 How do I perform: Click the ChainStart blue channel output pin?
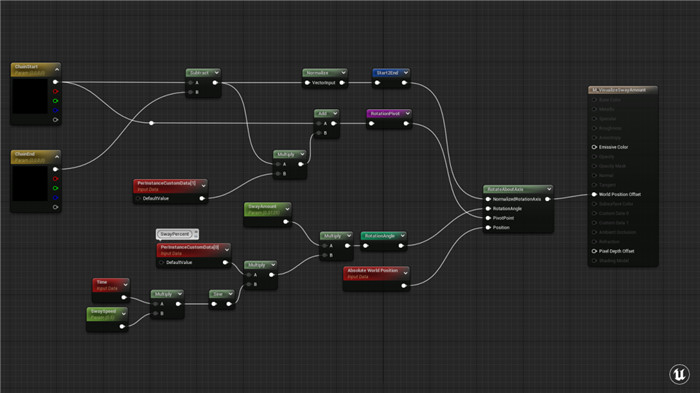pyautogui.click(x=55, y=110)
